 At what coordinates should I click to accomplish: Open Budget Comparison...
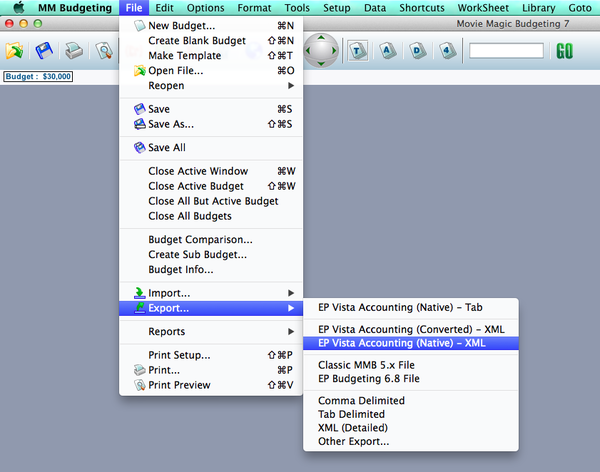click(211, 240)
